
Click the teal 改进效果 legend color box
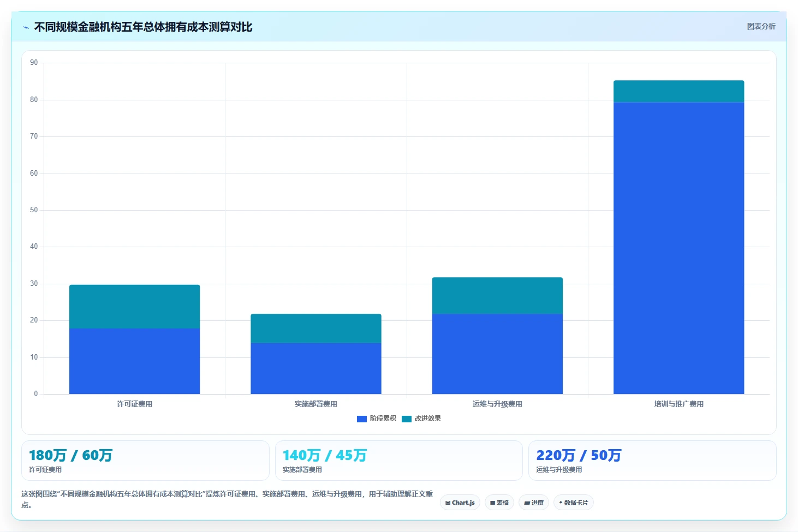coord(407,419)
